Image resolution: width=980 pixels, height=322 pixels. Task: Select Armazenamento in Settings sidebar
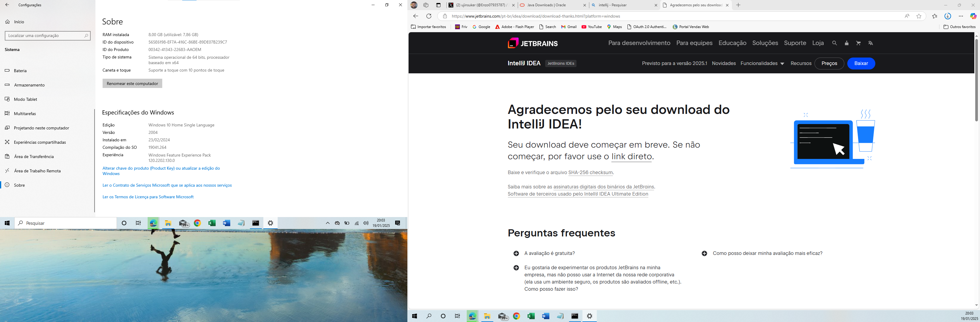coord(47,85)
